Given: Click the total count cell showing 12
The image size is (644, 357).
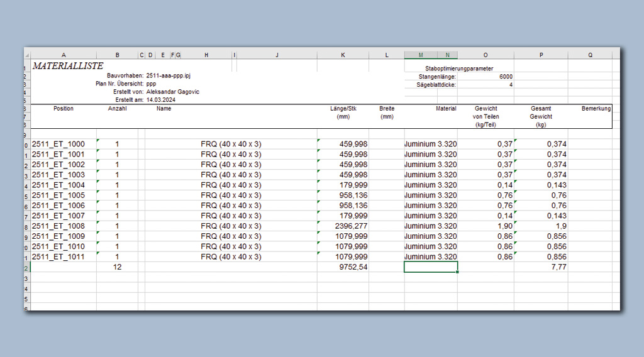Looking at the screenshot, I should point(117,267).
